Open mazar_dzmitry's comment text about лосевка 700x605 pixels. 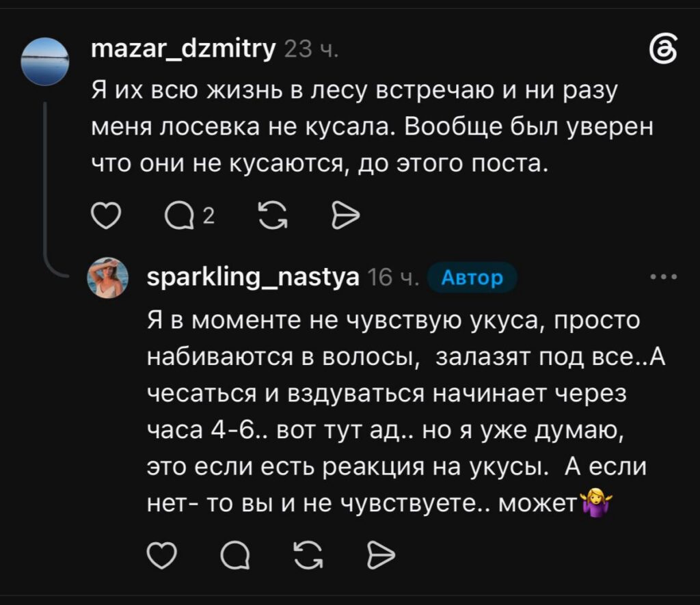point(372,127)
